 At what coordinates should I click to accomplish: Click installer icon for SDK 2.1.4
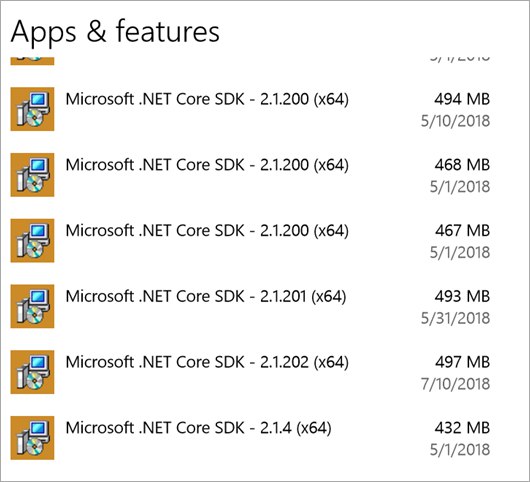point(32,438)
